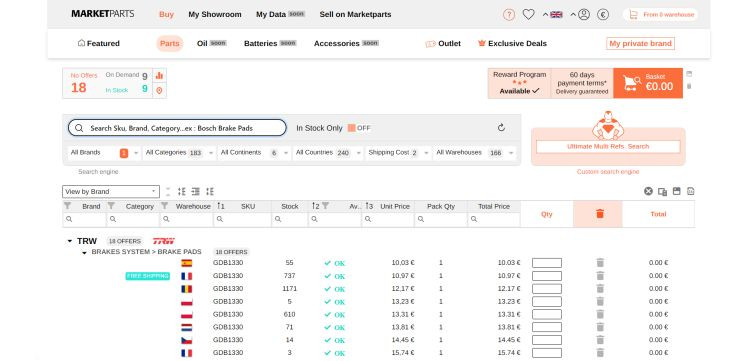This screenshot has width=750, height=361.
Task: Click the Availability column filter funnel
Action: click(325, 206)
